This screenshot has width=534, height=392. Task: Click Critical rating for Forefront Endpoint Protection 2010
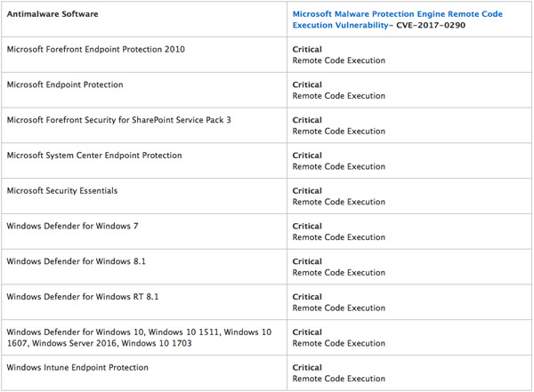pos(307,50)
